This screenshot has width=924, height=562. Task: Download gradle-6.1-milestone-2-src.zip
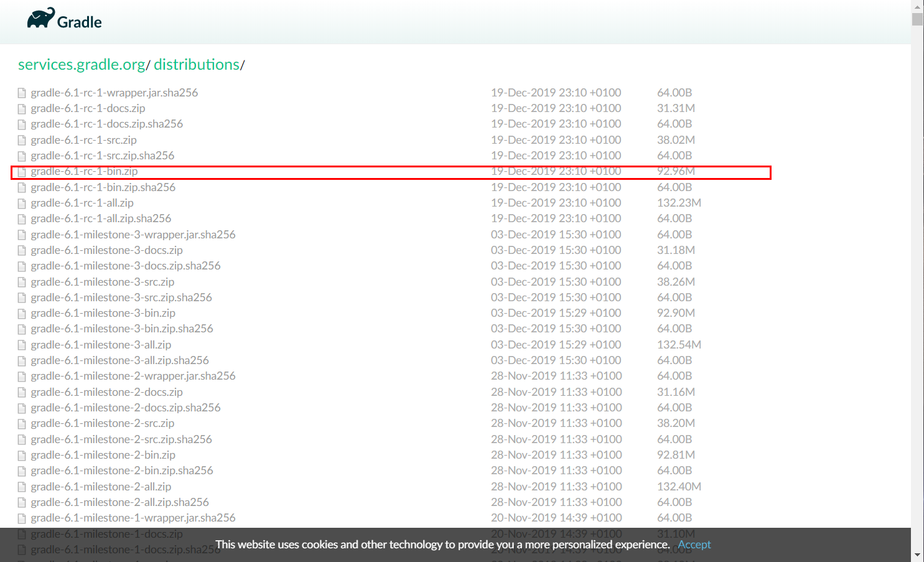click(x=103, y=423)
